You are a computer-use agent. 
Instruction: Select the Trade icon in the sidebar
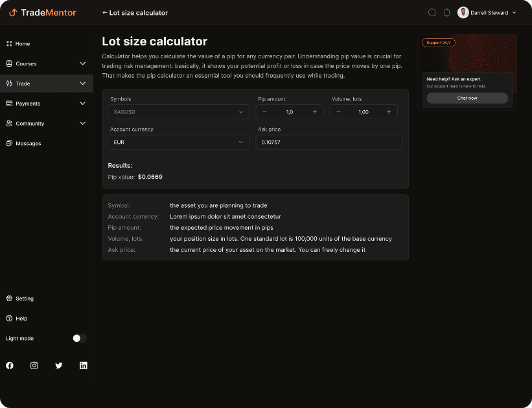point(9,84)
